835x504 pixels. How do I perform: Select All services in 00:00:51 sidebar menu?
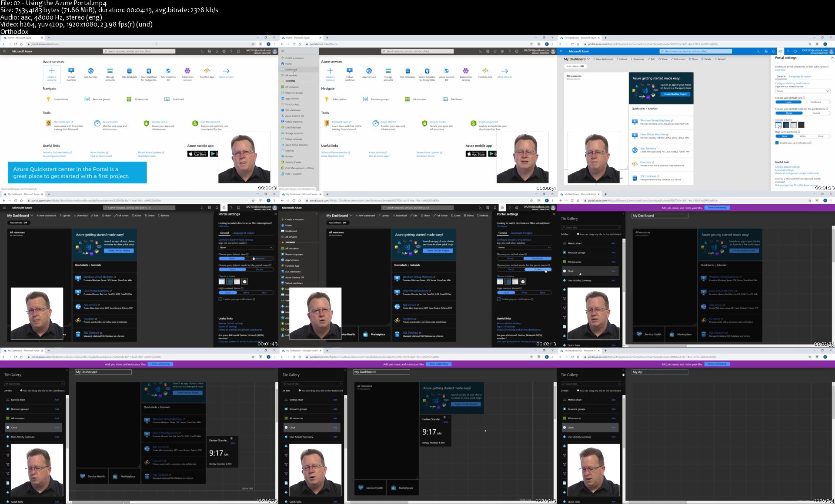(299, 75)
